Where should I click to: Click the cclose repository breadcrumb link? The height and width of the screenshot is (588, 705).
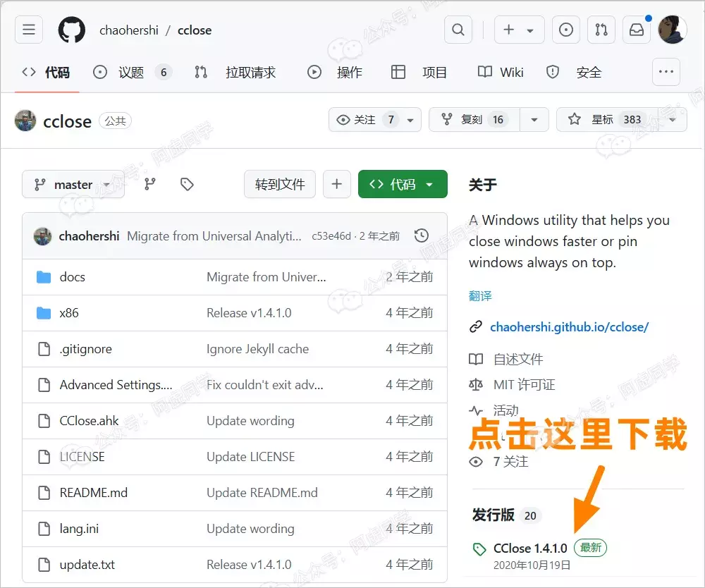pyautogui.click(x=195, y=30)
